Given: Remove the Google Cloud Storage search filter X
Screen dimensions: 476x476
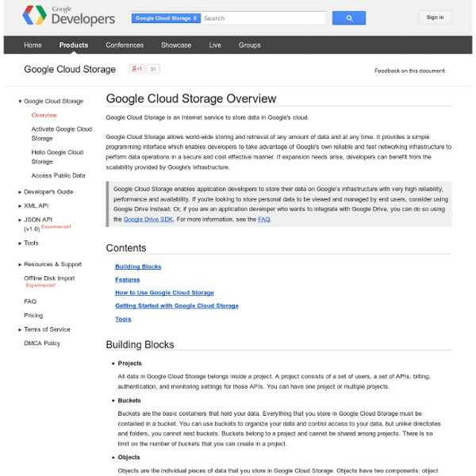Looking at the screenshot, I should click(195, 18).
